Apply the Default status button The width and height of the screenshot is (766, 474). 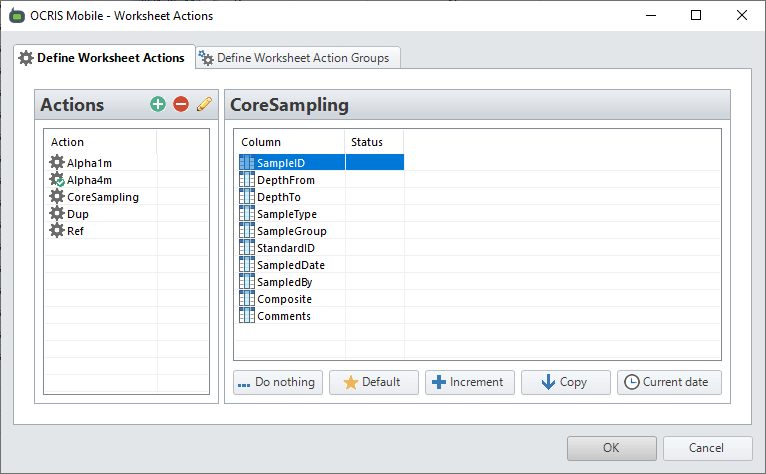pos(373,382)
